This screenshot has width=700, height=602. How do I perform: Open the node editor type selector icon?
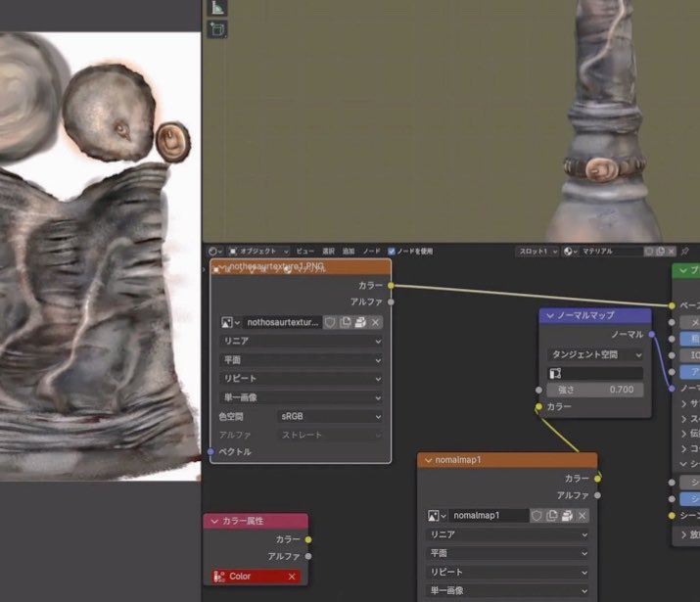click(x=214, y=252)
